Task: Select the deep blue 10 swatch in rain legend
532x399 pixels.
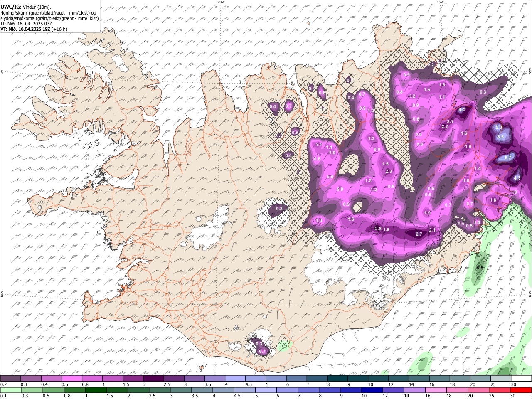Action: [x=372, y=390]
